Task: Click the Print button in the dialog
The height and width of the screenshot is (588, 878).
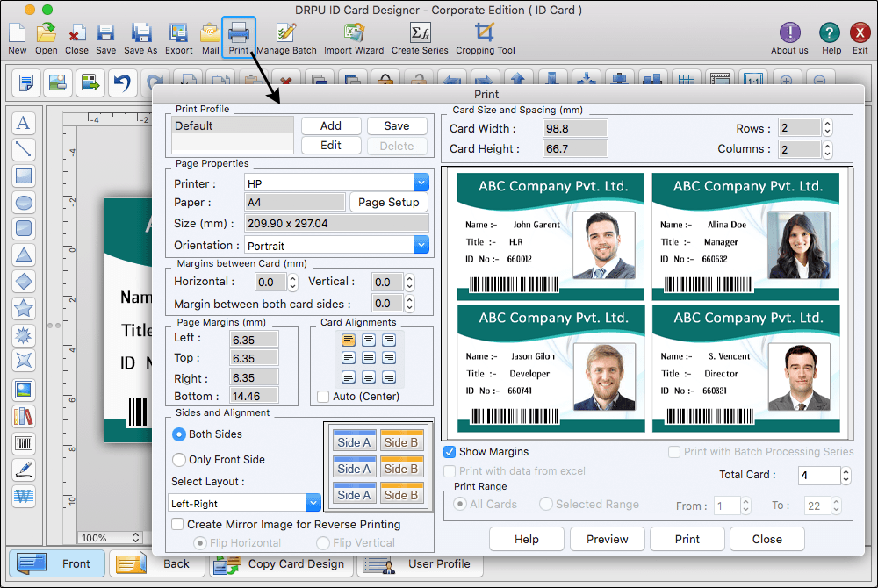Action: [687, 539]
